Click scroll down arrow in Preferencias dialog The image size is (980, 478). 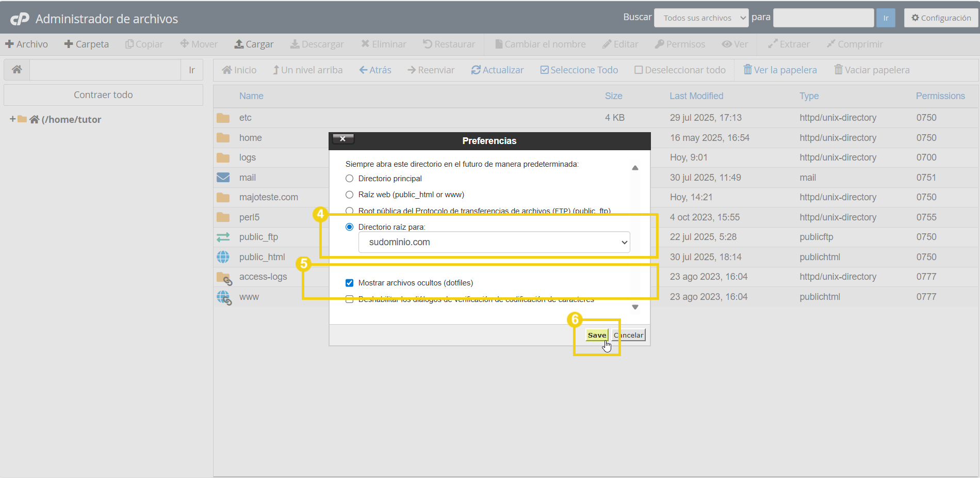635,307
